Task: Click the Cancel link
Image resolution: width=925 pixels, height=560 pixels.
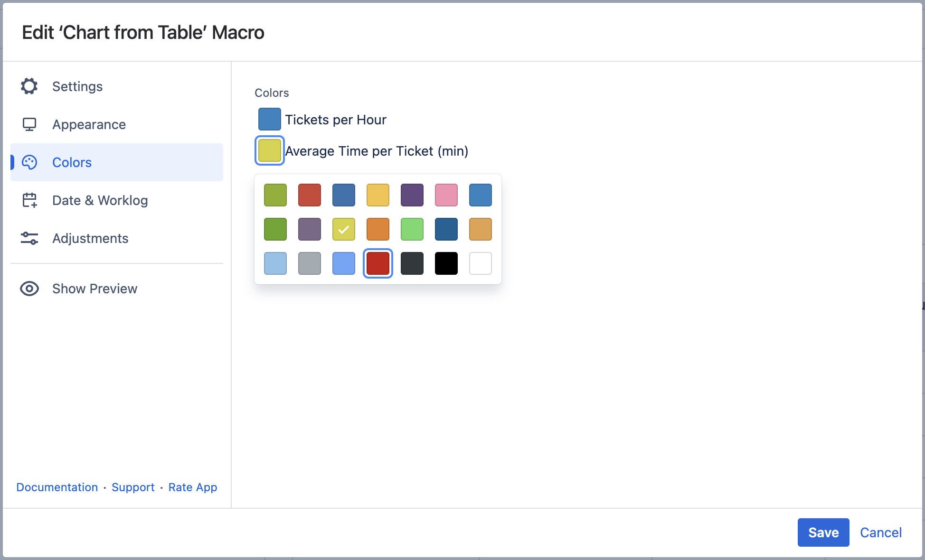Action: click(880, 532)
